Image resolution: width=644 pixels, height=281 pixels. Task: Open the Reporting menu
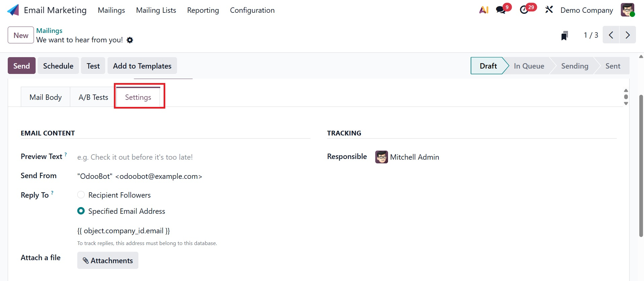203,10
